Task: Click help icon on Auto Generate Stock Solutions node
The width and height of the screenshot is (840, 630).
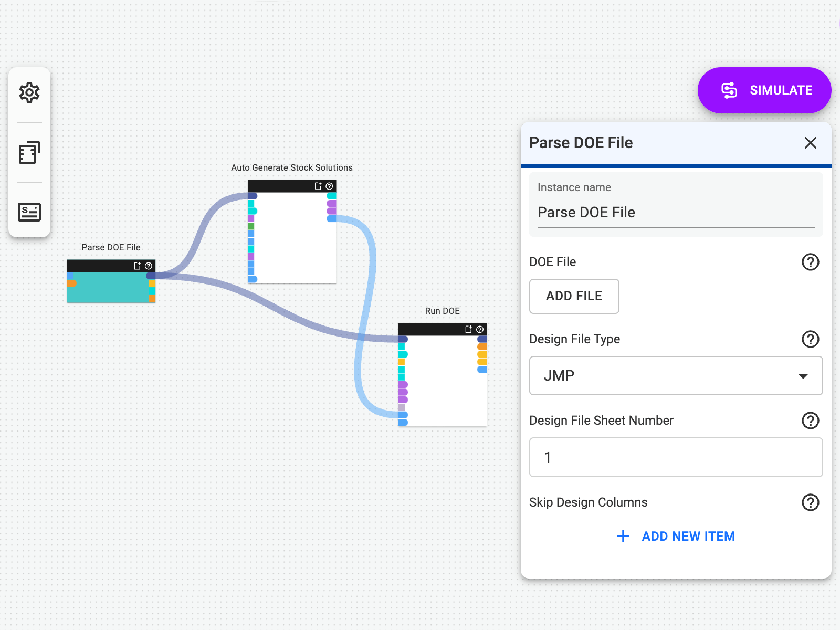Action: [x=329, y=186]
